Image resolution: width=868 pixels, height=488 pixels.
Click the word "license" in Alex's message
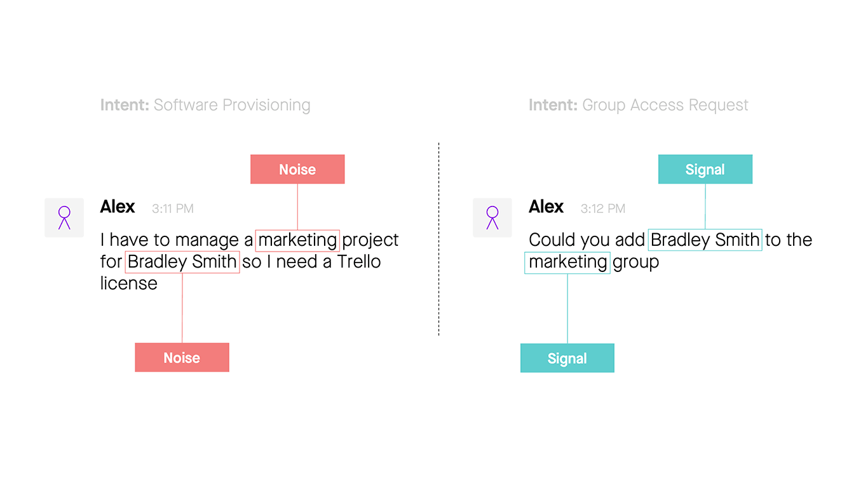coord(128,283)
